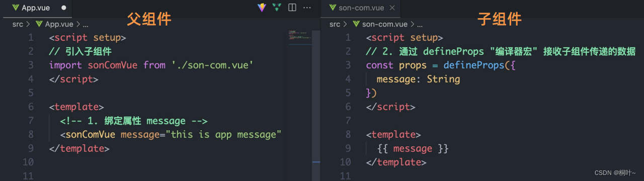
Task: Click the 'import' keyword in App.vue
Action: point(66,65)
